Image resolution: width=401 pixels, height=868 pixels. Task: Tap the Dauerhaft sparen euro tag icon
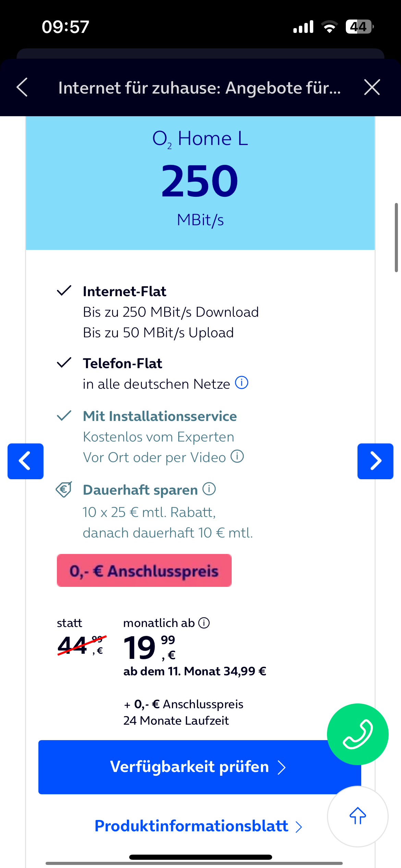pyautogui.click(x=64, y=490)
